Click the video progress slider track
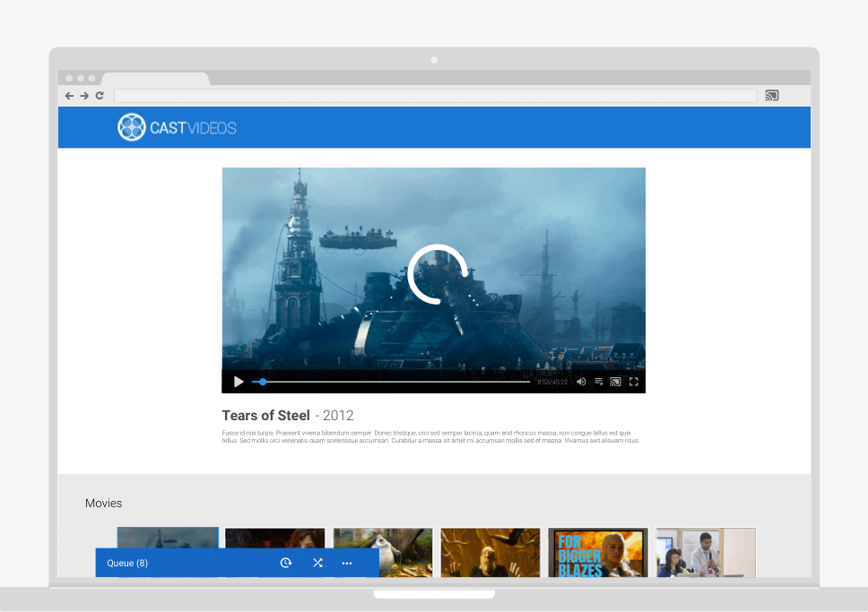 [x=395, y=382]
